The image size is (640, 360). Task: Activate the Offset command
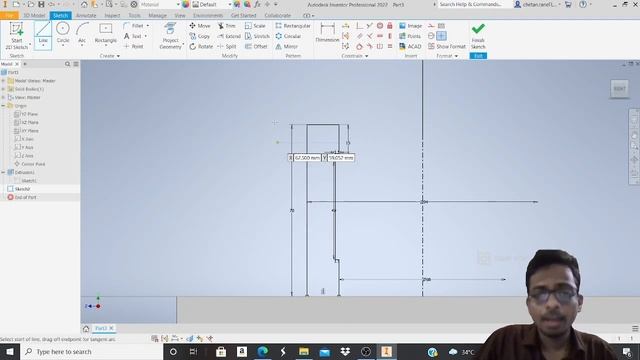coord(256,46)
